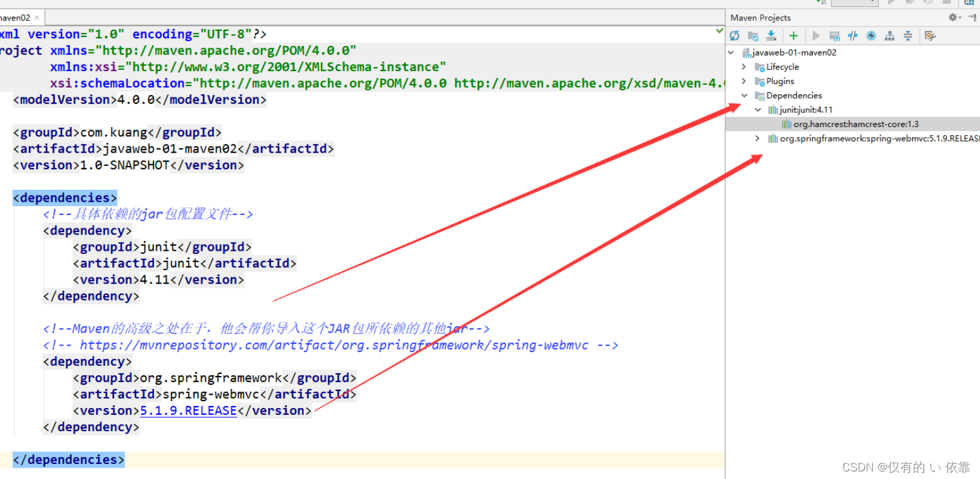Expand the spring-webmvc dependency node
The height and width of the screenshot is (479, 980).
[758, 139]
